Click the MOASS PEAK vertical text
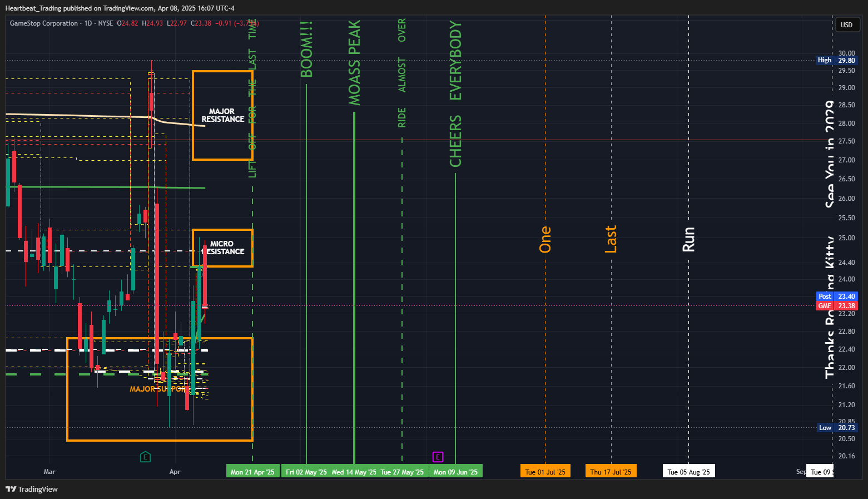 coord(354,62)
